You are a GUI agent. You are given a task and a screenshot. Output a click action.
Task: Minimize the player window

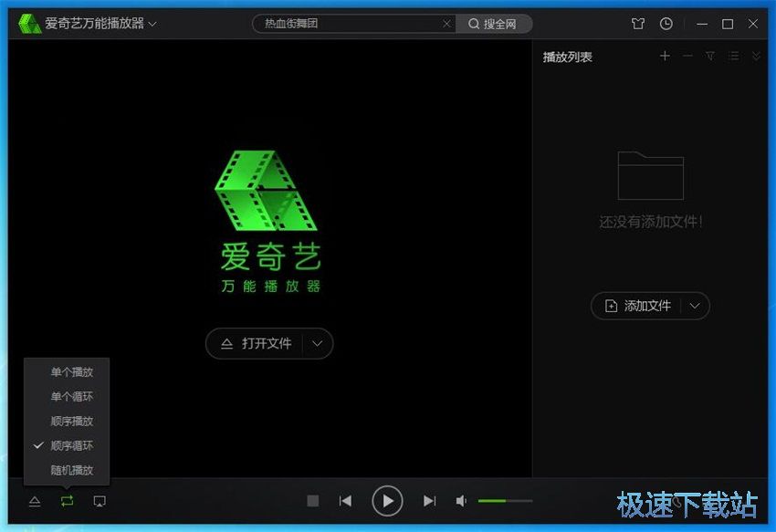[x=702, y=24]
